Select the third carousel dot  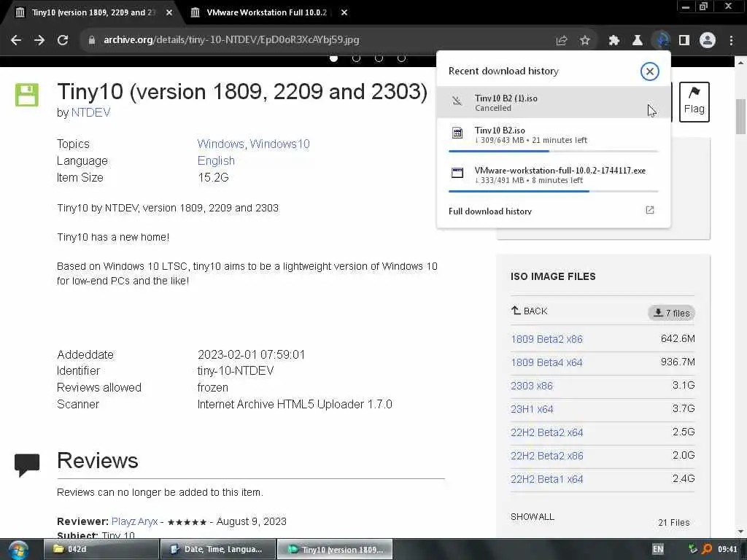pos(379,58)
